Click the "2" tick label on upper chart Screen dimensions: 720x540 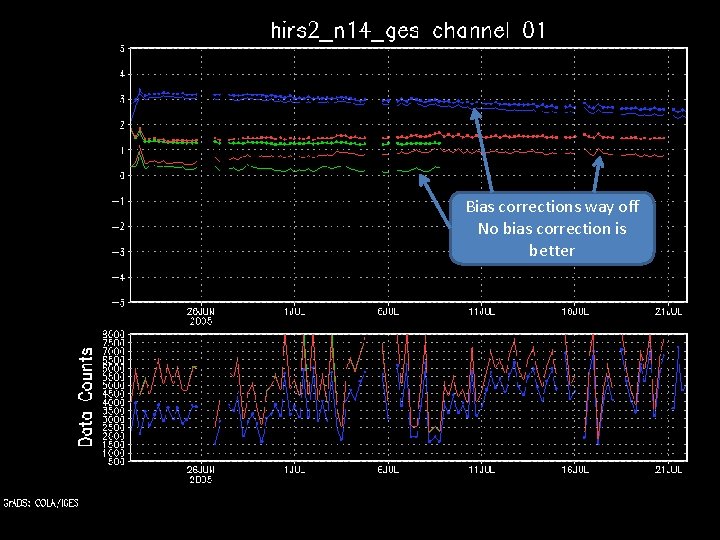[123, 125]
